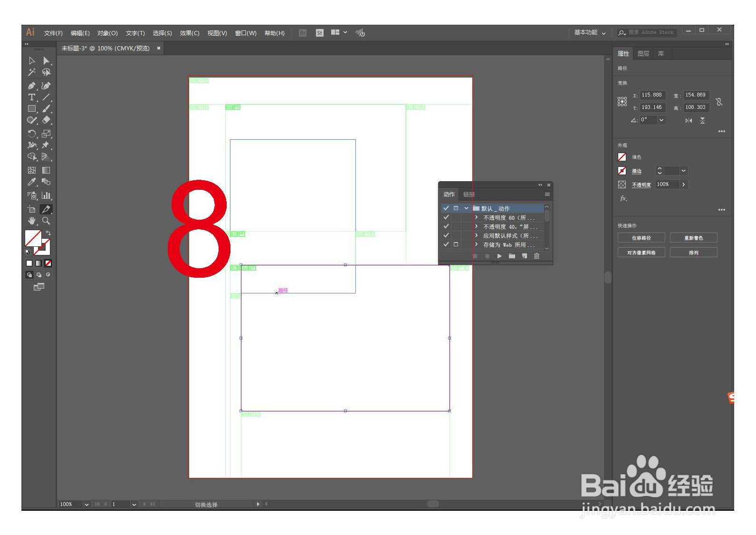
Task: Toggle checkmark for 默认_动作 set
Action: pos(446,208)
